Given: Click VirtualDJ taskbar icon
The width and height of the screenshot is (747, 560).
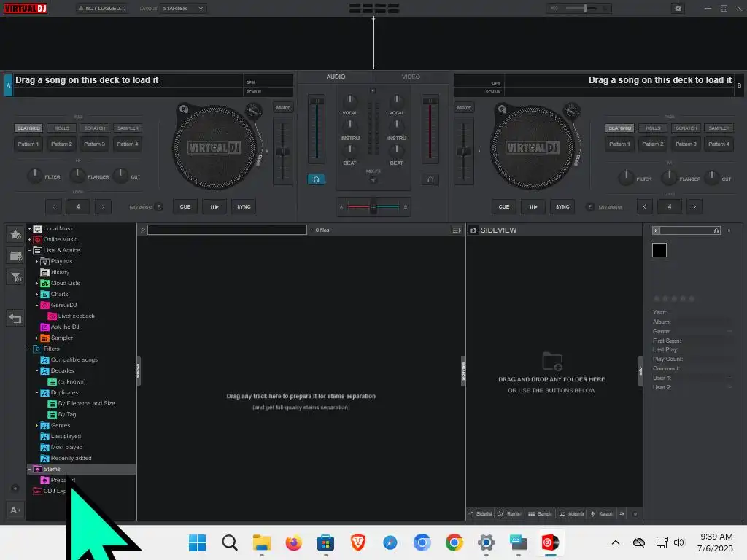Looking at the screenshot, I should (x=550, y=542).
